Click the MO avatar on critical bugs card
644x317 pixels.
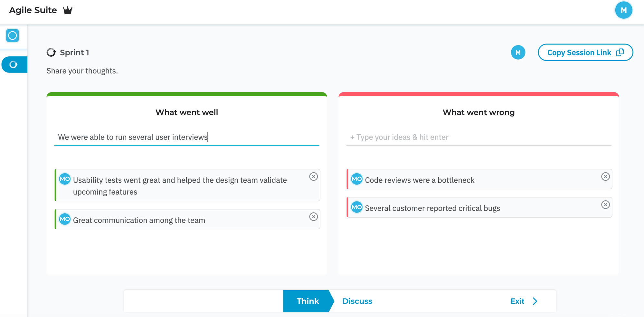(x=356, y=207)
